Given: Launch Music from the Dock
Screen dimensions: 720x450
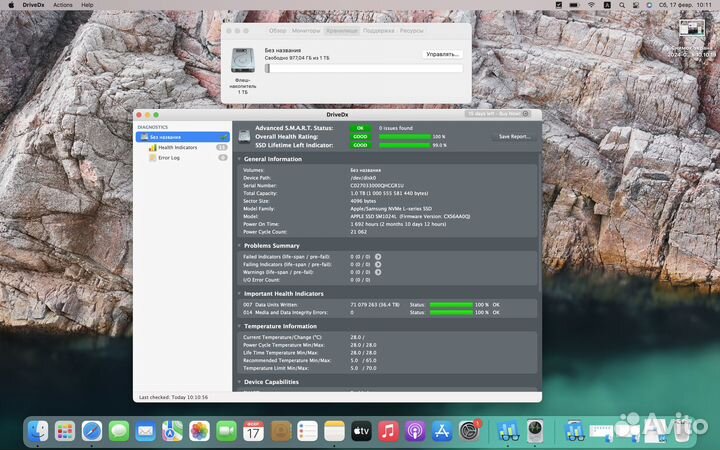Looking at the screenshot, I should [x=388, y=431].
